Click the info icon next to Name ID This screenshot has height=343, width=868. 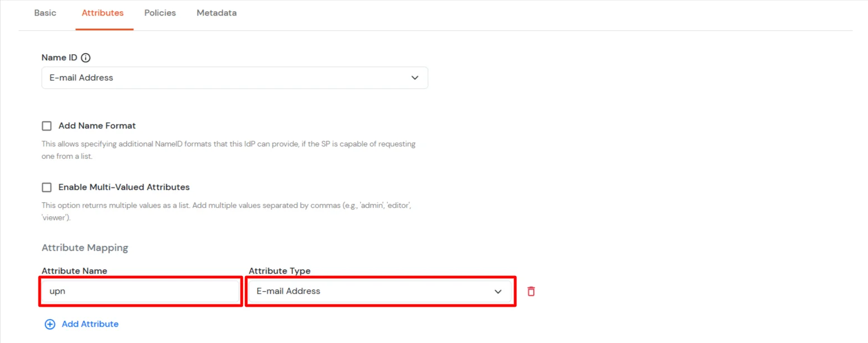click(x=85, y=57)
